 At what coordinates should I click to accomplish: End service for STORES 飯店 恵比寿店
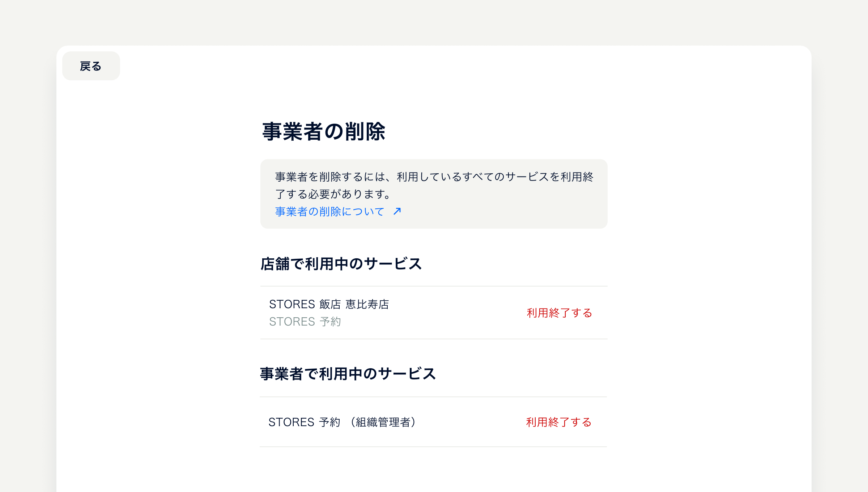559,313
